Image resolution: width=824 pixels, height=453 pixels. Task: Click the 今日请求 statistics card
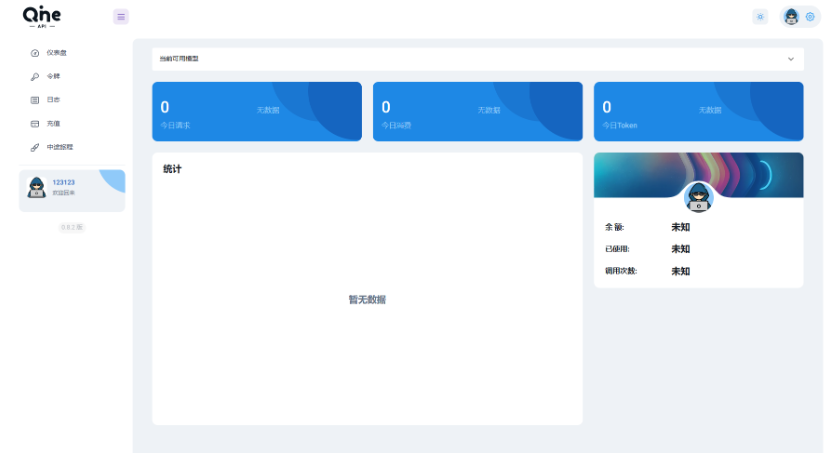[256, 111]
